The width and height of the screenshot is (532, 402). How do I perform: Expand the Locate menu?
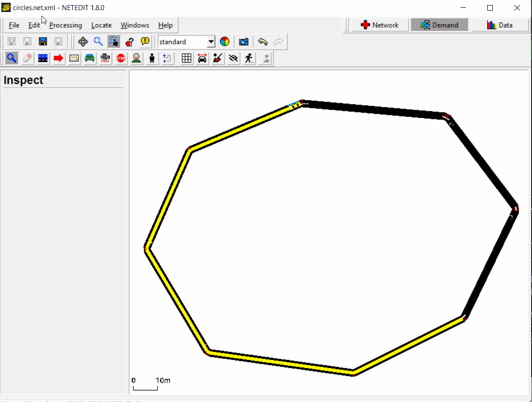[x=101, y=25]
